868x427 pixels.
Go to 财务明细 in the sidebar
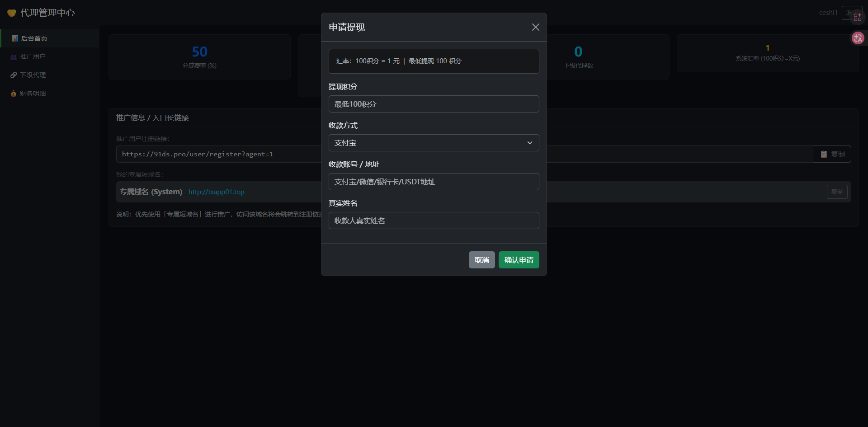[33, 94]
